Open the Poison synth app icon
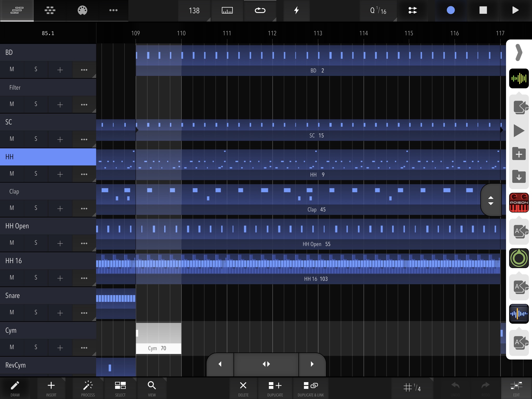Viewport: 532px width, 399px height. coord(519,203)
